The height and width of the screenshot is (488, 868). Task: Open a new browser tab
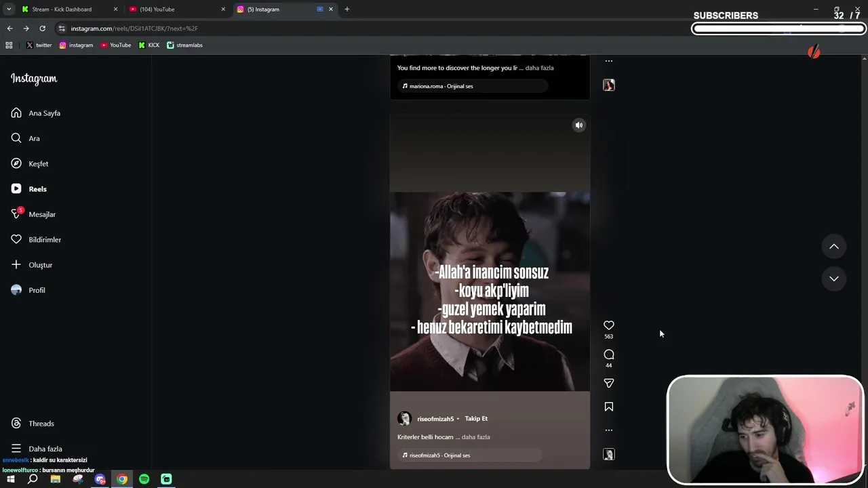click(347, 9)
